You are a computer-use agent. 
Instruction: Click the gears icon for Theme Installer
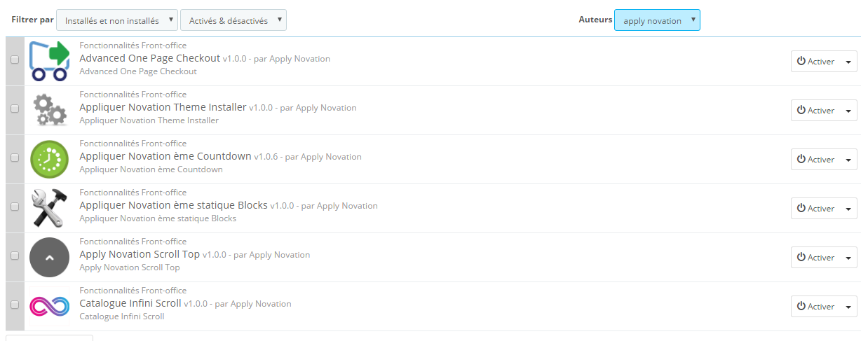49,110
